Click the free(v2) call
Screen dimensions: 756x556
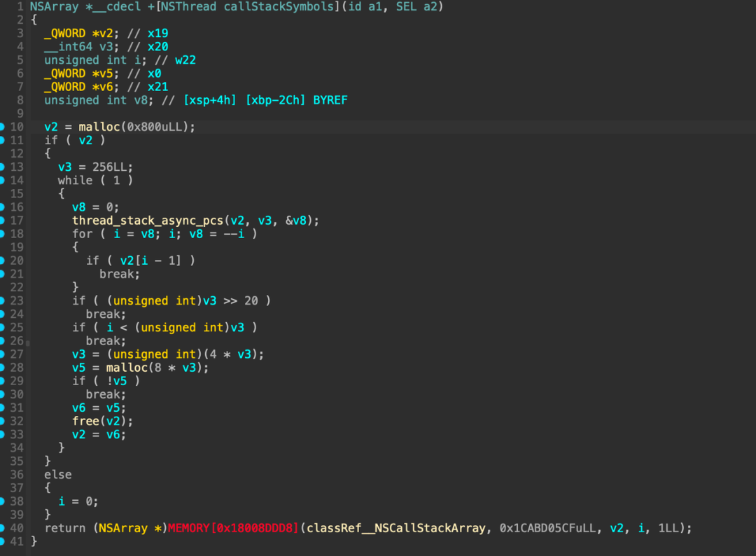102,421
